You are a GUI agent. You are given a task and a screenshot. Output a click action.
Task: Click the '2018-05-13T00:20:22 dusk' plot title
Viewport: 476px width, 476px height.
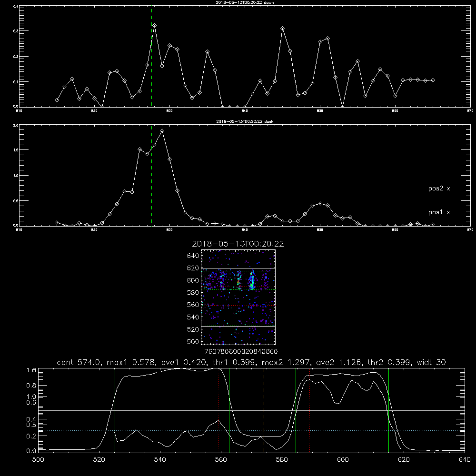point(245,121)
